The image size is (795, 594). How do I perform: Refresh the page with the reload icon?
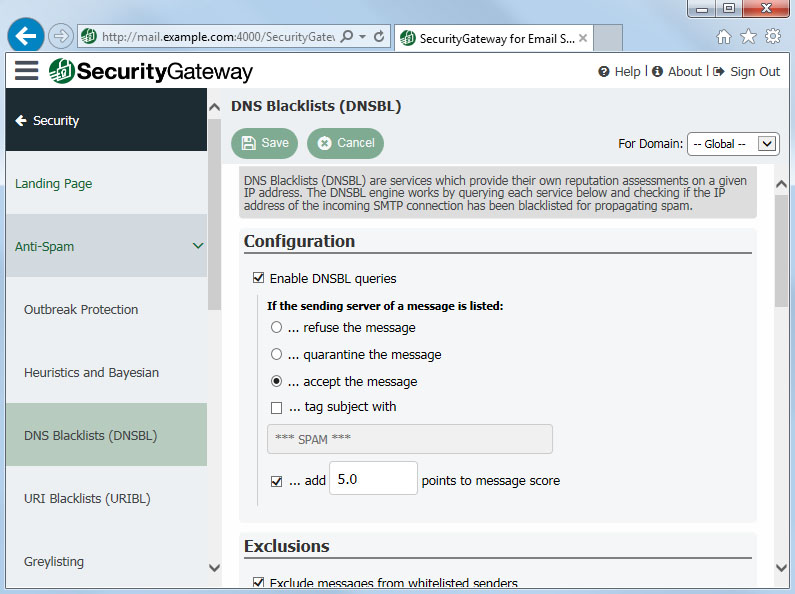pos(379,36)
